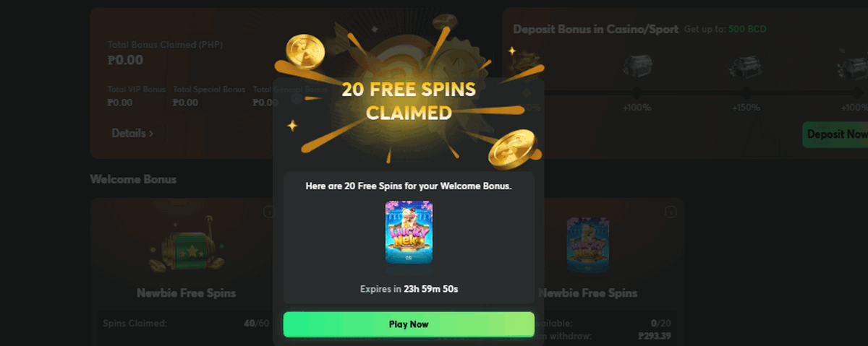This screenshot has width=868, height=346.
Task: Click the green Play Now button
Action: [409, 324]
